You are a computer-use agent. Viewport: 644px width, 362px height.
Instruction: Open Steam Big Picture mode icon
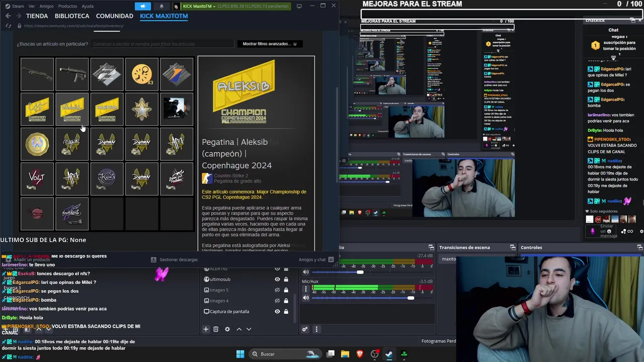299,6
